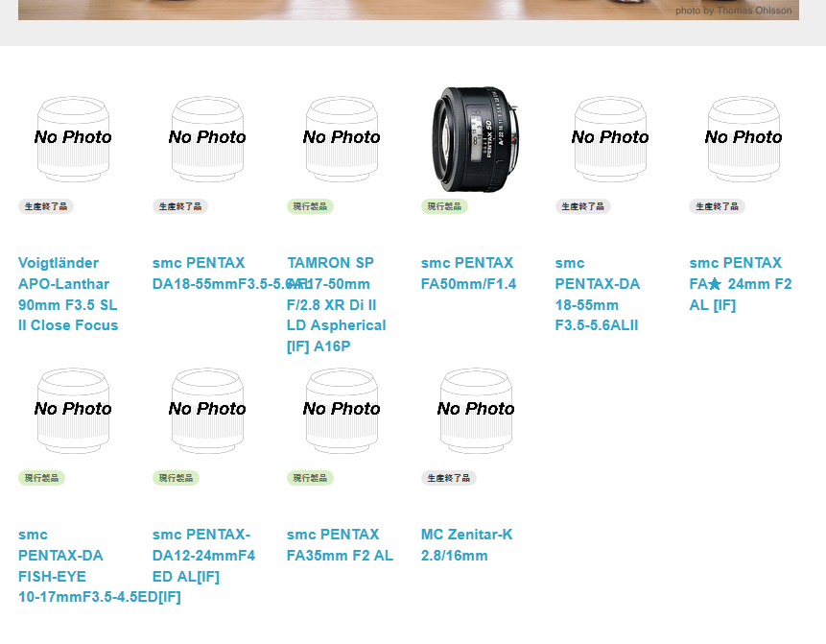Open Voigtländer APO-Lanthar 90mm F3.5 link
The image size is (826, 644).
pos(68,294)
